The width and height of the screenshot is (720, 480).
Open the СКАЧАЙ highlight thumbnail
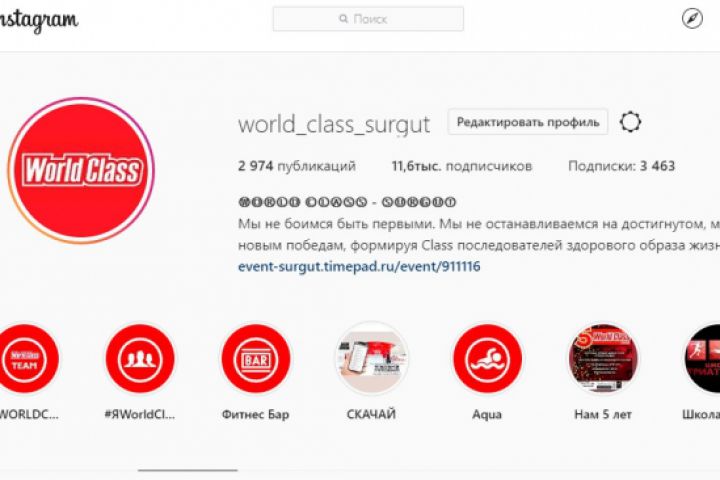coord(371,358)
